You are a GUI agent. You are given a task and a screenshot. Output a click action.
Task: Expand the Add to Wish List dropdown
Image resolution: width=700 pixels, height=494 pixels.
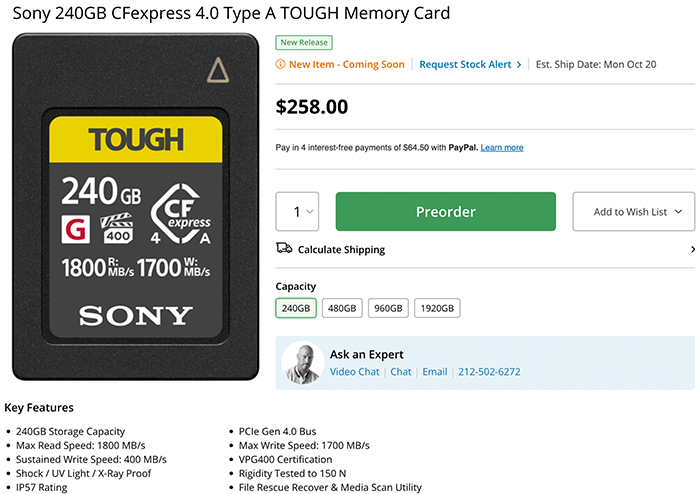point(634,212)
